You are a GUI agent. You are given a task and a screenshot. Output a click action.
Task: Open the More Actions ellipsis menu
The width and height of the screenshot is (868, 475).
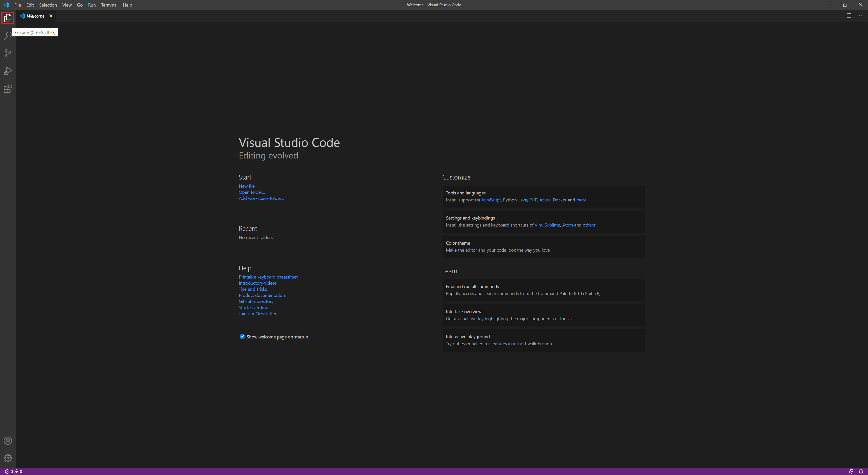tap(860, 16)
